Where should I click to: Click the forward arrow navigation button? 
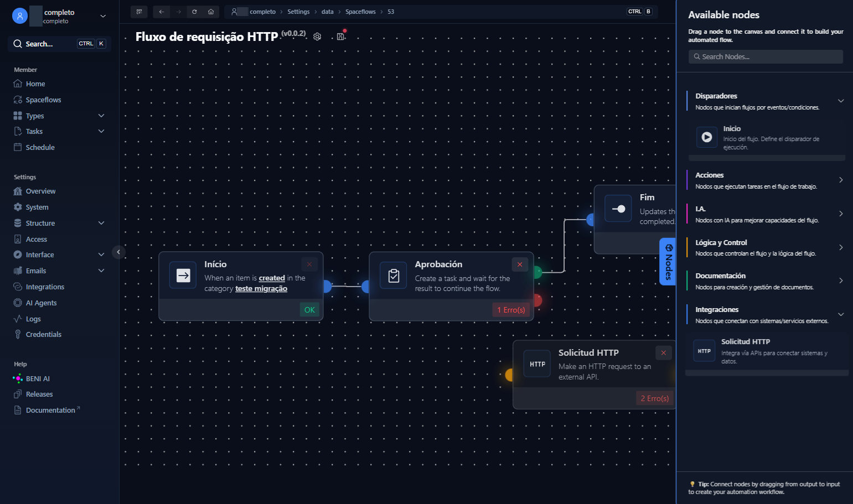pos(178,12)
